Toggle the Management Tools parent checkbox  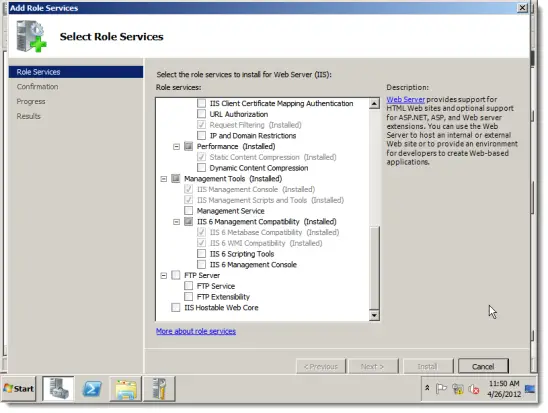[x=175, y=179]
